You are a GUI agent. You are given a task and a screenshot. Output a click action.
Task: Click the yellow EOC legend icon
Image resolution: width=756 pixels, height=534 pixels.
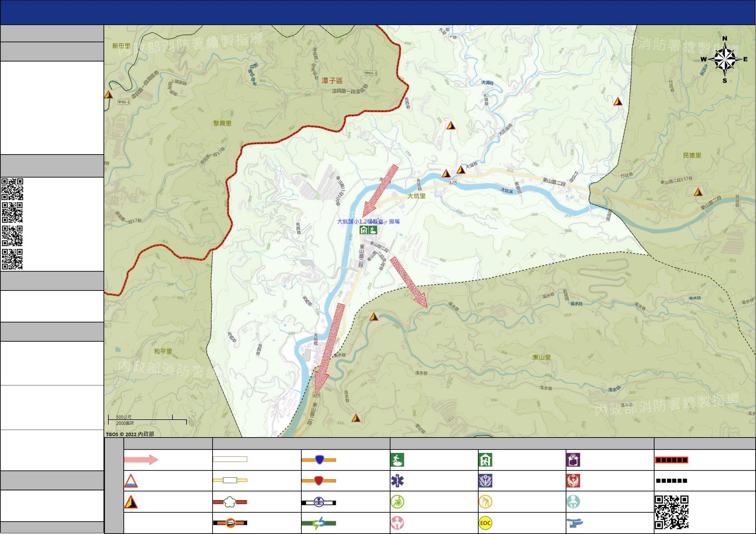click(485, 523)
